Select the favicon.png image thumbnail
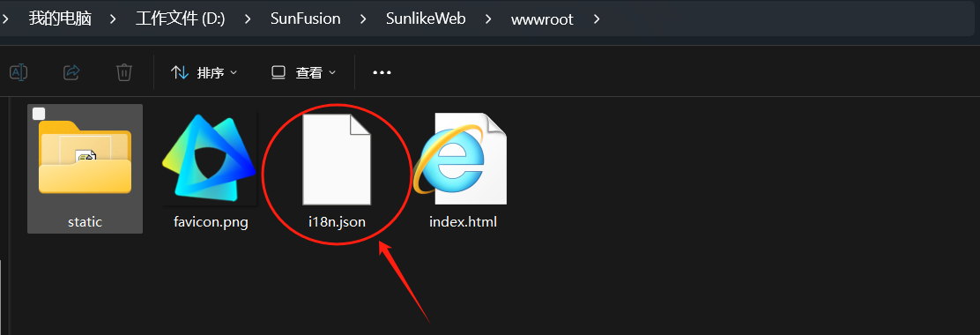Viewport: 980px width, 335px height. tap(210, 158)
